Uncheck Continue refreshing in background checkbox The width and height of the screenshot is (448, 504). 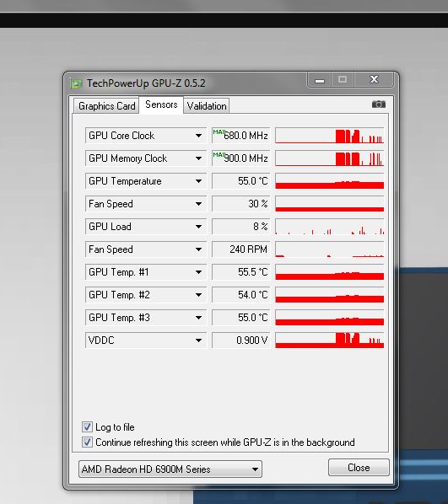click(x=87, y=442)
